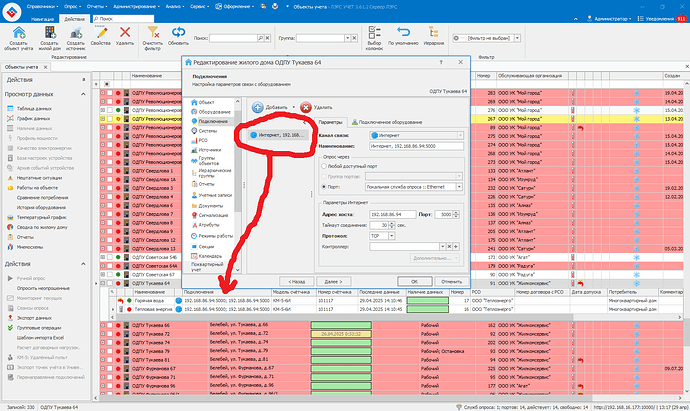
Task: Open the Справочники menu
Action: pyautogui.click(x=42, y=7)
